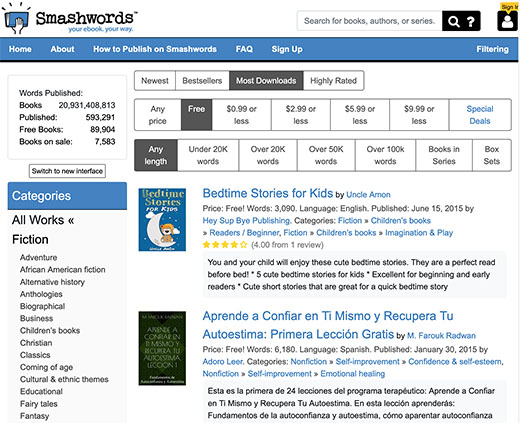The height and width of the screenshot is (423, 520).
Task: Open the Aprende a Confiar cover thumbnail
Action: [162, 348]
